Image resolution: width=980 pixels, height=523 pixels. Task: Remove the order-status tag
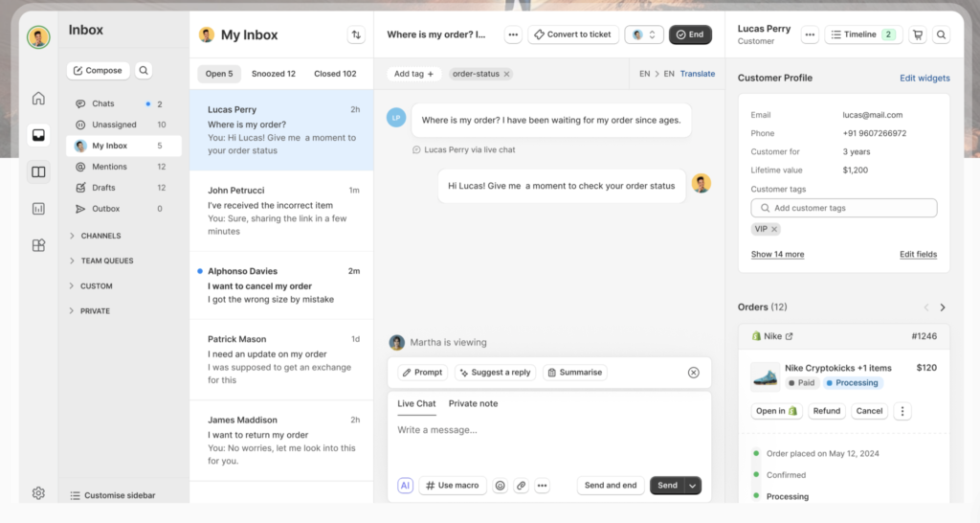[x=507, y=74]
